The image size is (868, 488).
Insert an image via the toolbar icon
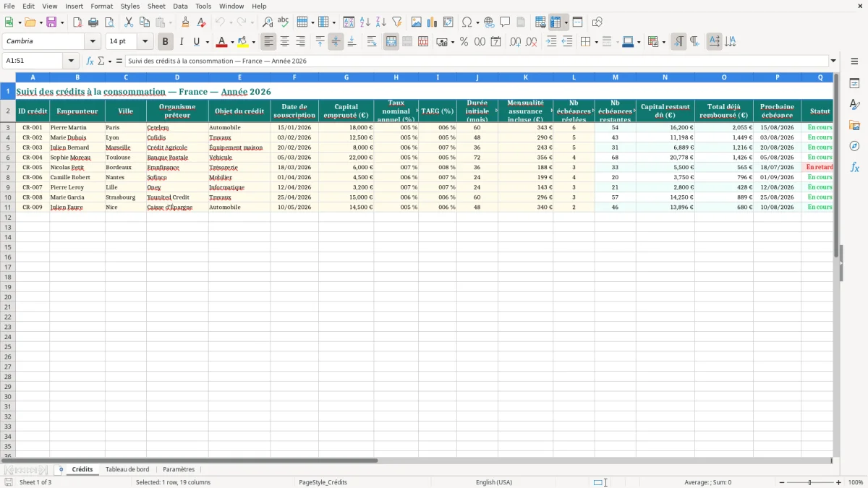tap(417, 22)
